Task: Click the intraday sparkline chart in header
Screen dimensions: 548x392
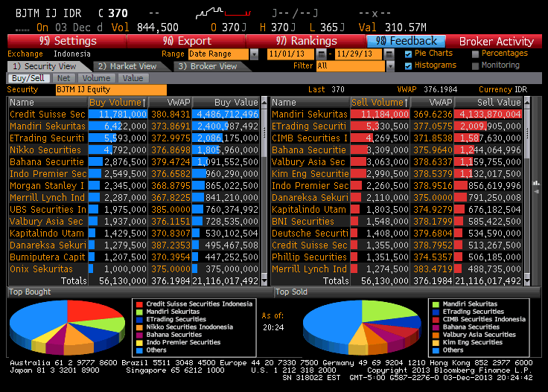Action: click(225, 13)
